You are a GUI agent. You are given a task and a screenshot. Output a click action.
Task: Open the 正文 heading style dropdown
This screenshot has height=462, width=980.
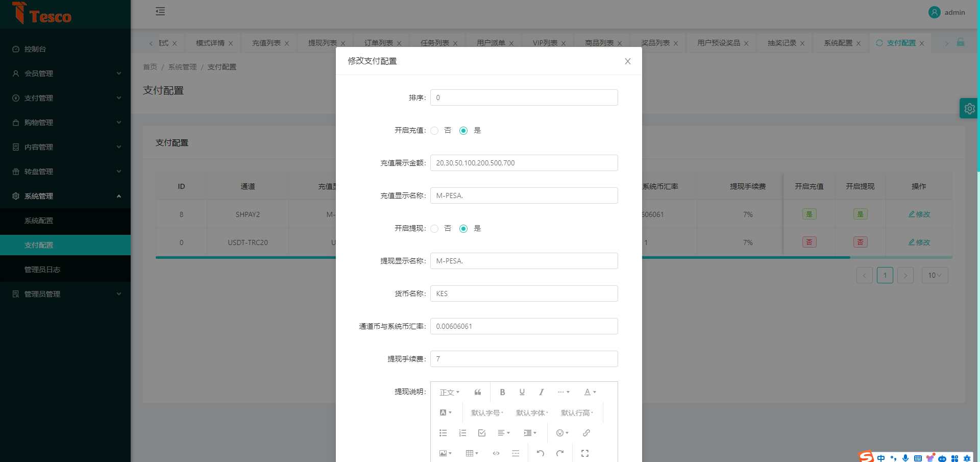coord(450,392)
